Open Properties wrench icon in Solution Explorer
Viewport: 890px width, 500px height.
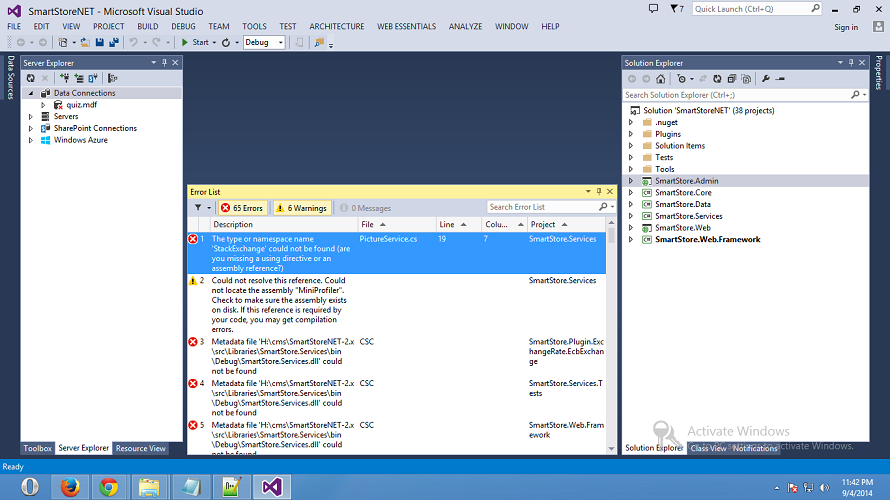coord(765,79)
